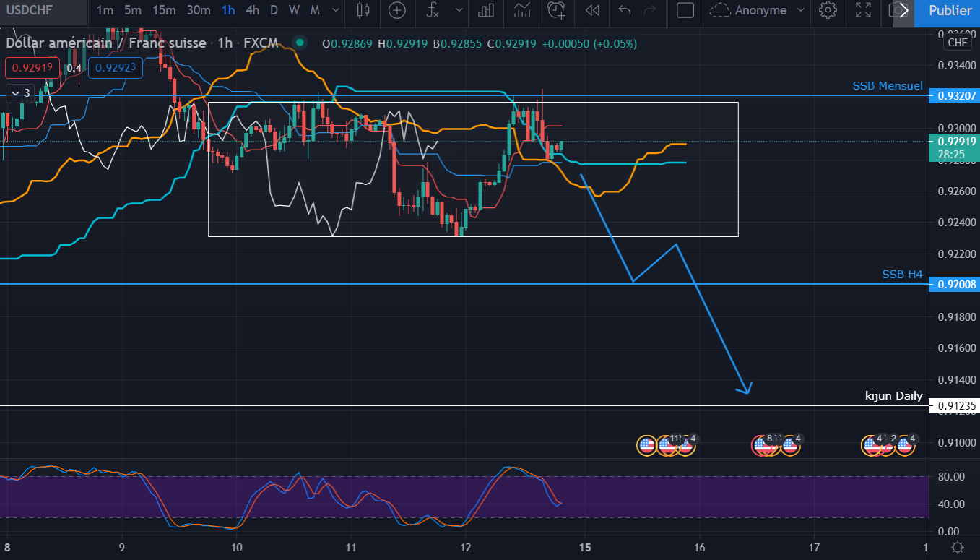Switch to the 5m timeframe
The image size is (980, 560).
132,11
